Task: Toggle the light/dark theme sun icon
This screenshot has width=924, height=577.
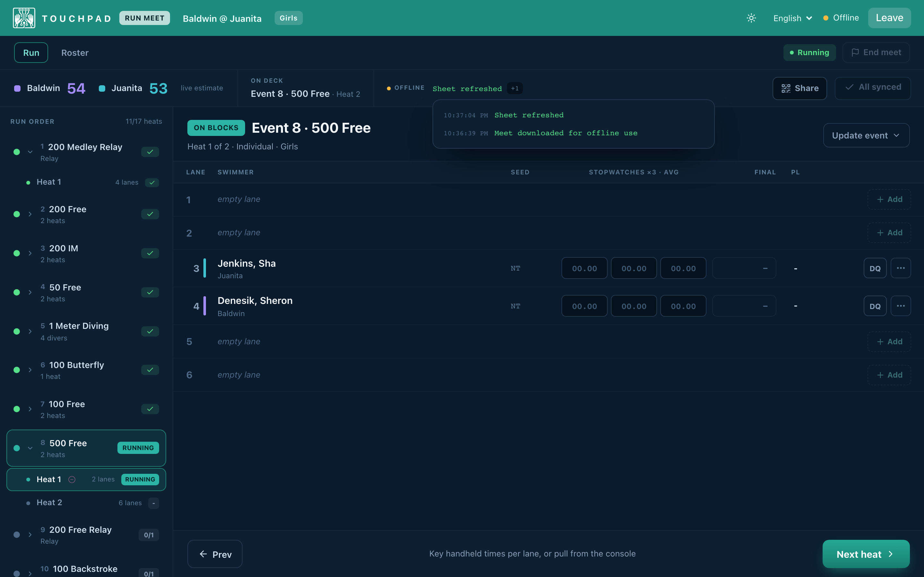Action: point(751,18)
